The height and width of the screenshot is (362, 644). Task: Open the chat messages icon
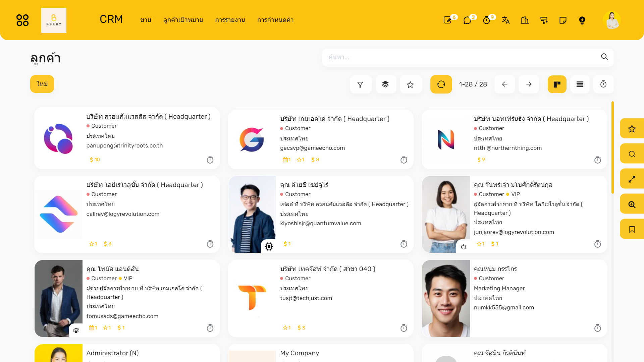pyautogui.click(x=467, y=20)
